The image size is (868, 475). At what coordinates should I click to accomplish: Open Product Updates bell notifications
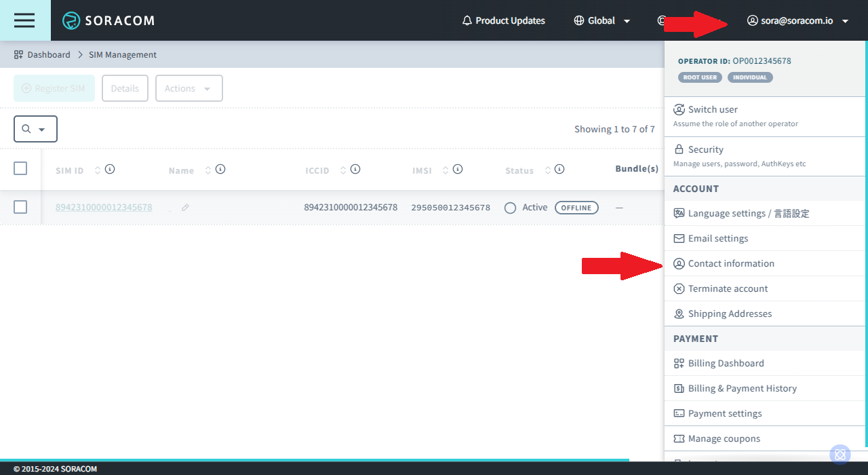503,20
